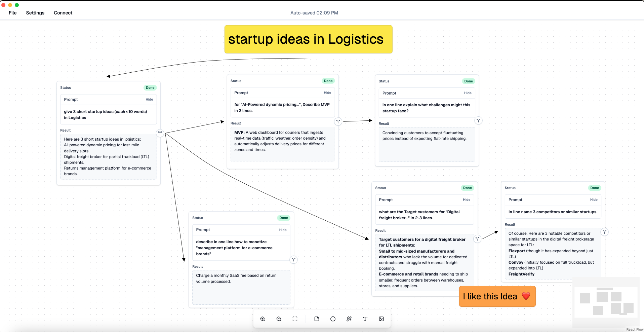
Task: Open the File menu
Action: coord(13,13)
